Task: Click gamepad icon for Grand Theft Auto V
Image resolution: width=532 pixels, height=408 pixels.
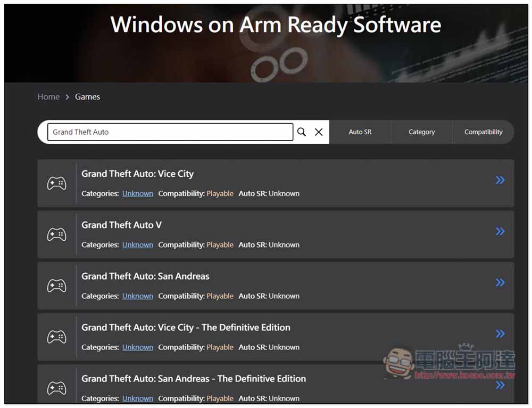Action: coord(57,234)
